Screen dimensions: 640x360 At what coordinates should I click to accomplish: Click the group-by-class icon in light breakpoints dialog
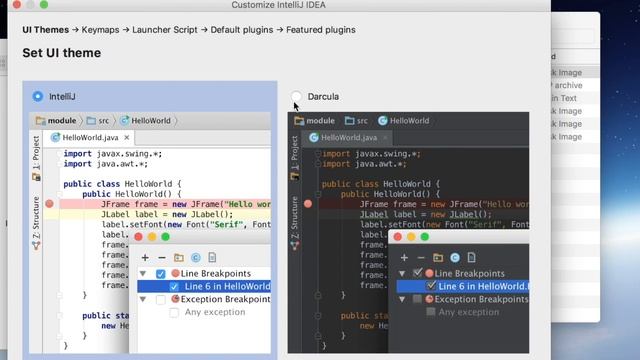point(196,258)
